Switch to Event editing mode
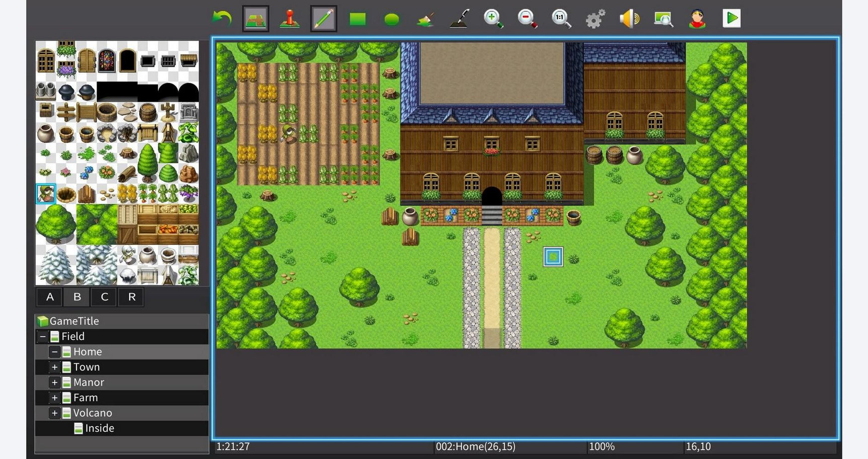The width and height of the screenshot is (868, 459). (288, 18)
